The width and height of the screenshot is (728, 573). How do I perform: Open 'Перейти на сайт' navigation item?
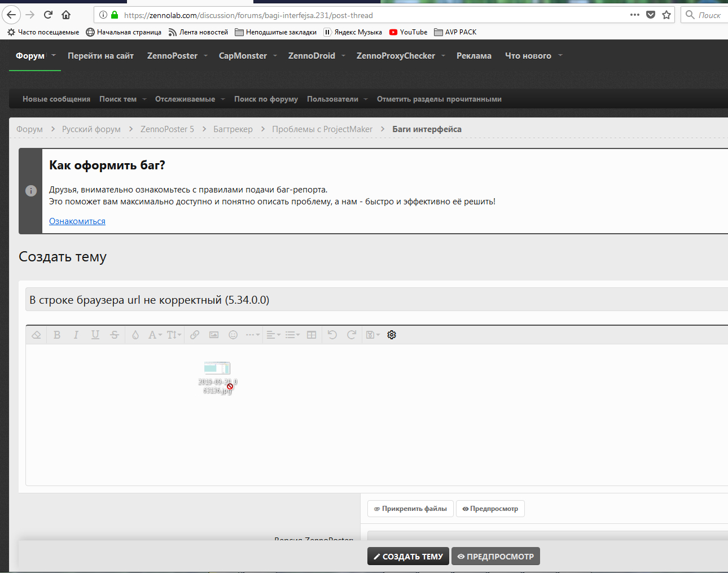click(x=100, y=56)
